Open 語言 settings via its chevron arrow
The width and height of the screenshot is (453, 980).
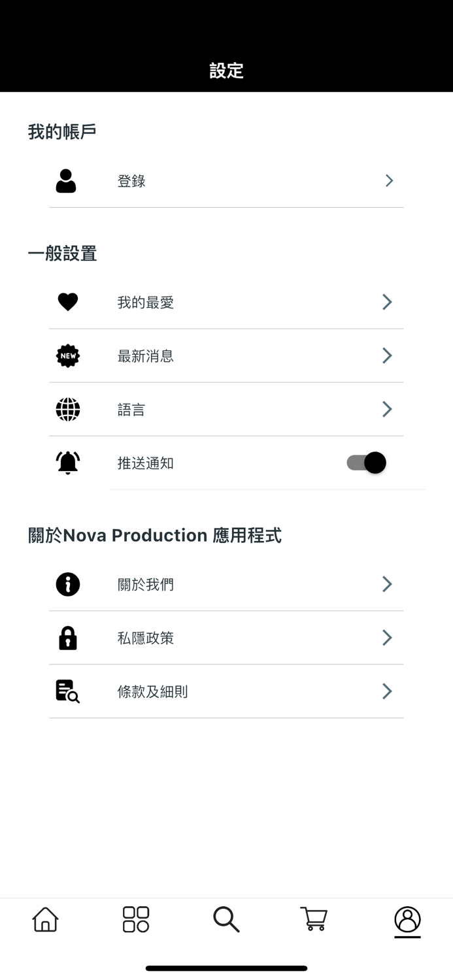click(x=386, y=409)
